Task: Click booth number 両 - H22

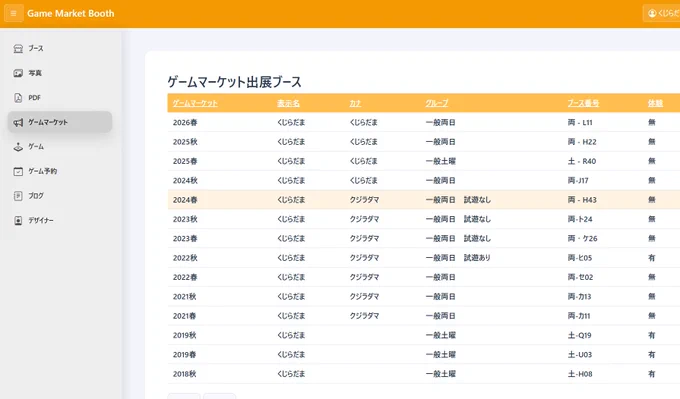Action: (x=582, y=142)
